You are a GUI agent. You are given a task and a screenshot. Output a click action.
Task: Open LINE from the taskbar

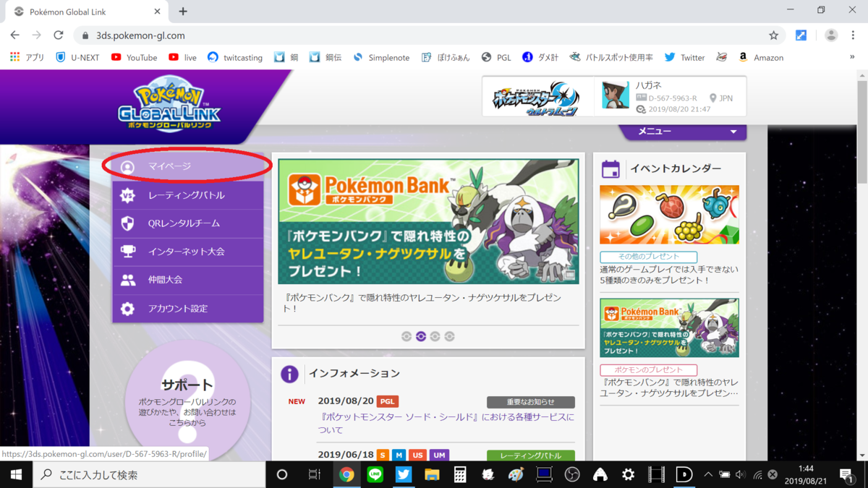pyautogui.click(x=375, y=474)
